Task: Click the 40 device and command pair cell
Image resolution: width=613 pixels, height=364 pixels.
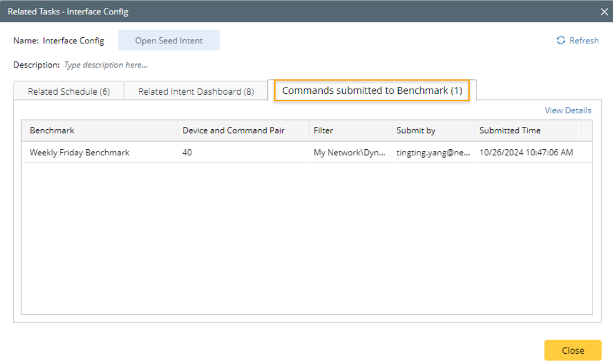Action: coord(187,153)
